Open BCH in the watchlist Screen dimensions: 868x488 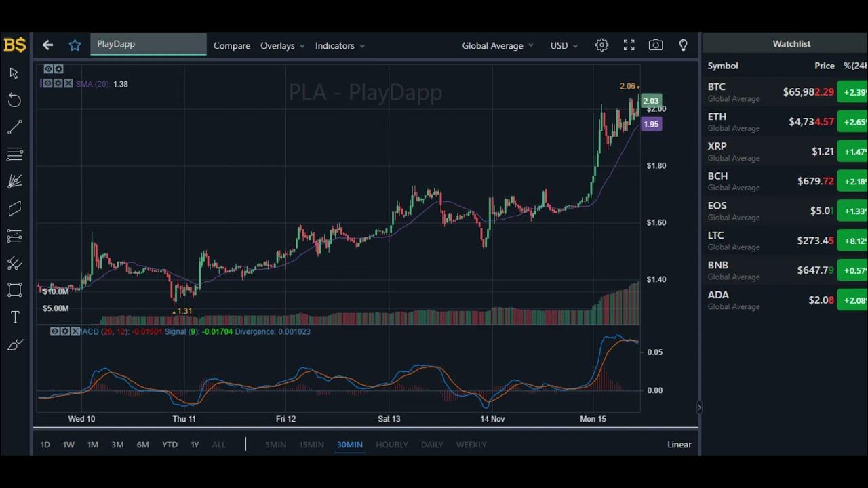click(x=785, y=181)
